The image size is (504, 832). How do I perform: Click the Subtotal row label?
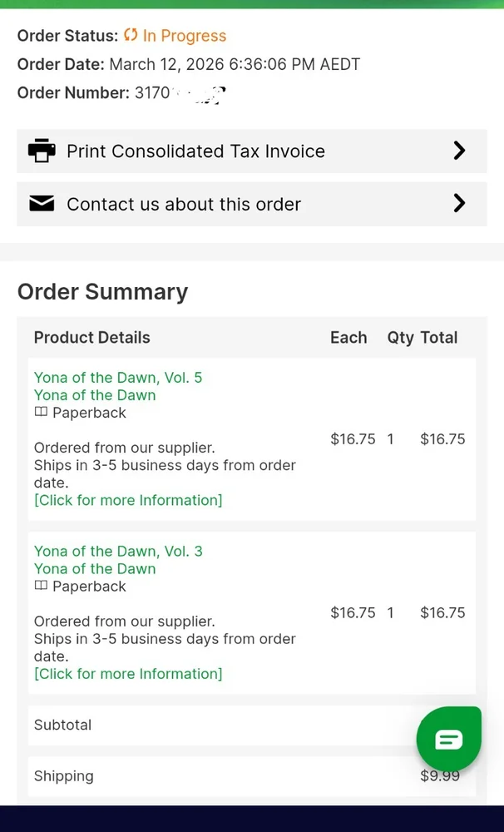(63, 726)
